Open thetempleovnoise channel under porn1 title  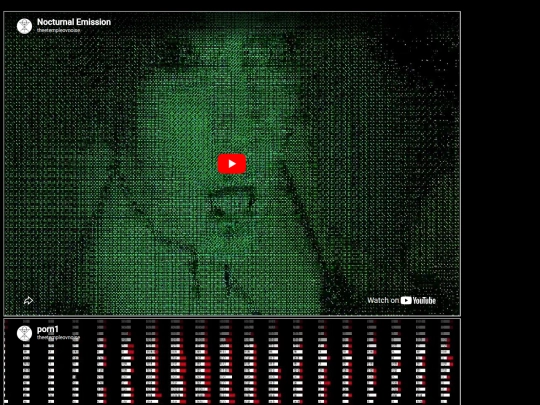tap(59, 338)
